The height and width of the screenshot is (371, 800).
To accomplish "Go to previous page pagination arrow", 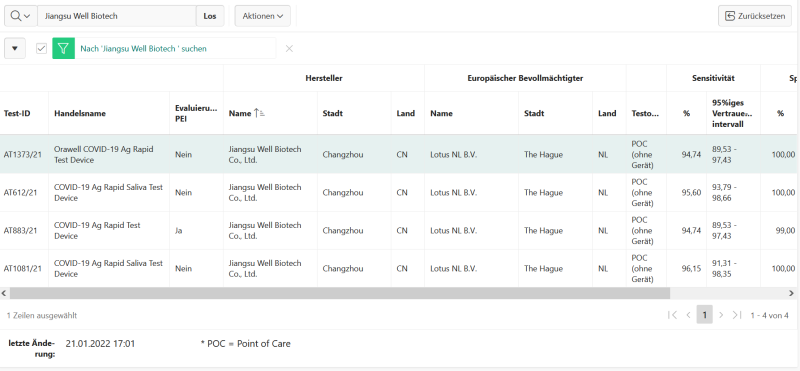I will [688, 315].
